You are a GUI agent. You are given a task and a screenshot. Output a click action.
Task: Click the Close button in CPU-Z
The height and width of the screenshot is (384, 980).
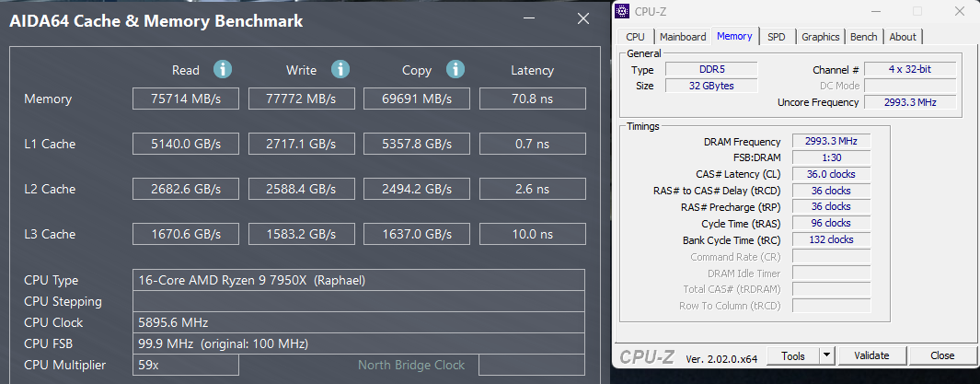tap(942, 355)
